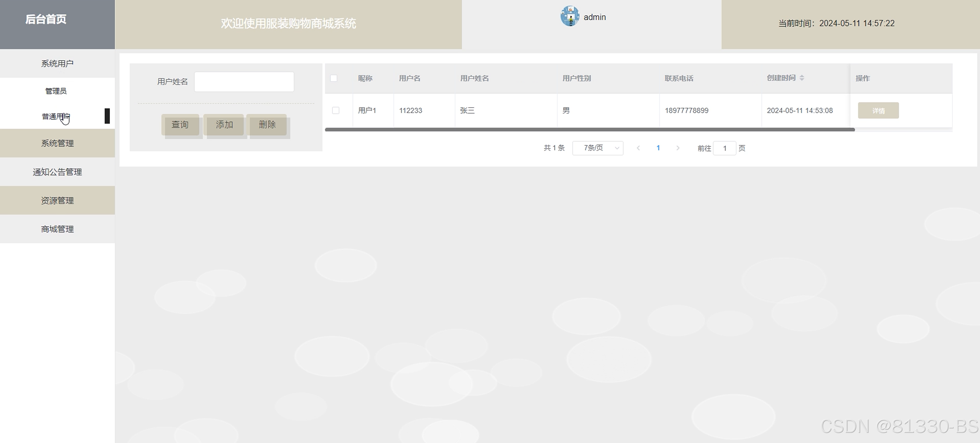Toggle select-all checkbox in table header

[334, 78]
